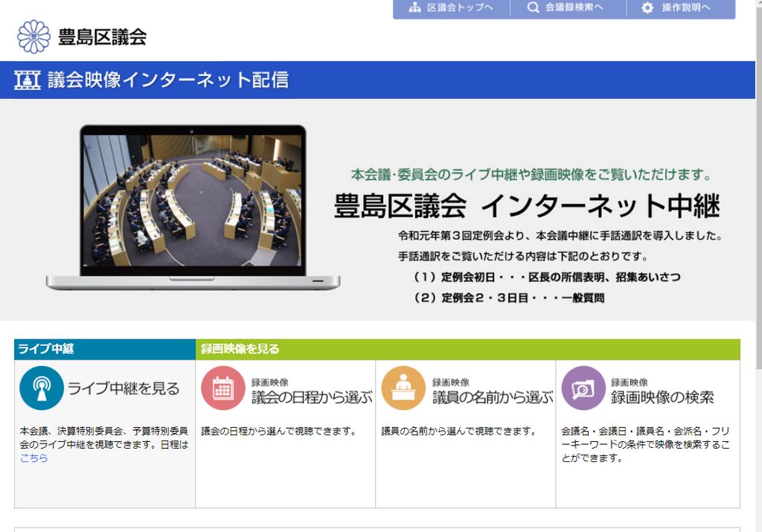The image size is (762, 532).
Task: Click the laptop council chamber image
Action: pyautogui.click(x=193, y=208)
